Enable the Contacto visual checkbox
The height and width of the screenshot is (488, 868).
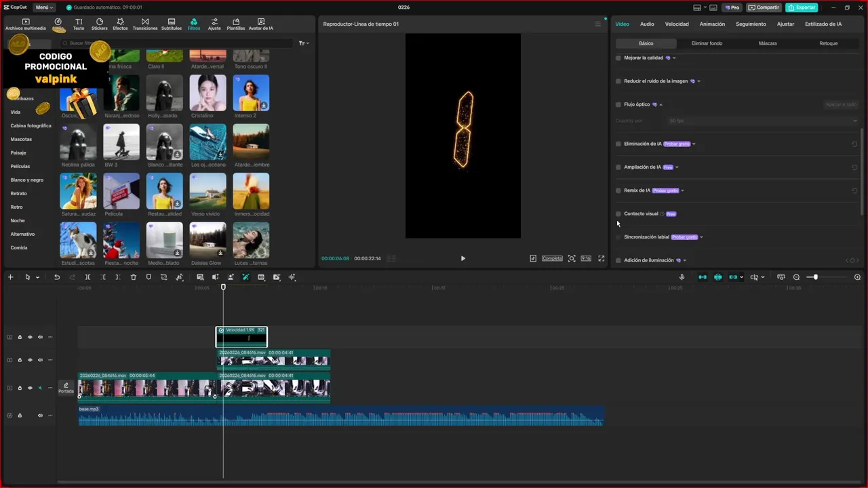618,213
